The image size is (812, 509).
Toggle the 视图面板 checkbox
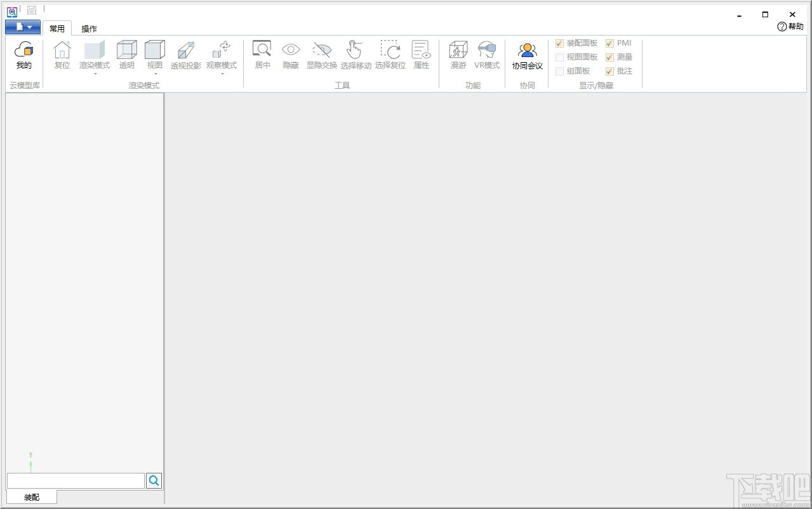(559, 58)
